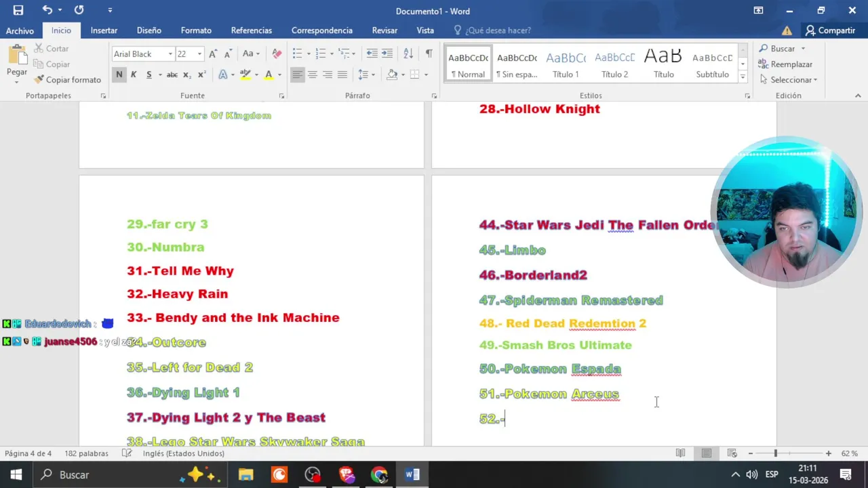Open the font name Arial Black dropdown

pos(170,54)
